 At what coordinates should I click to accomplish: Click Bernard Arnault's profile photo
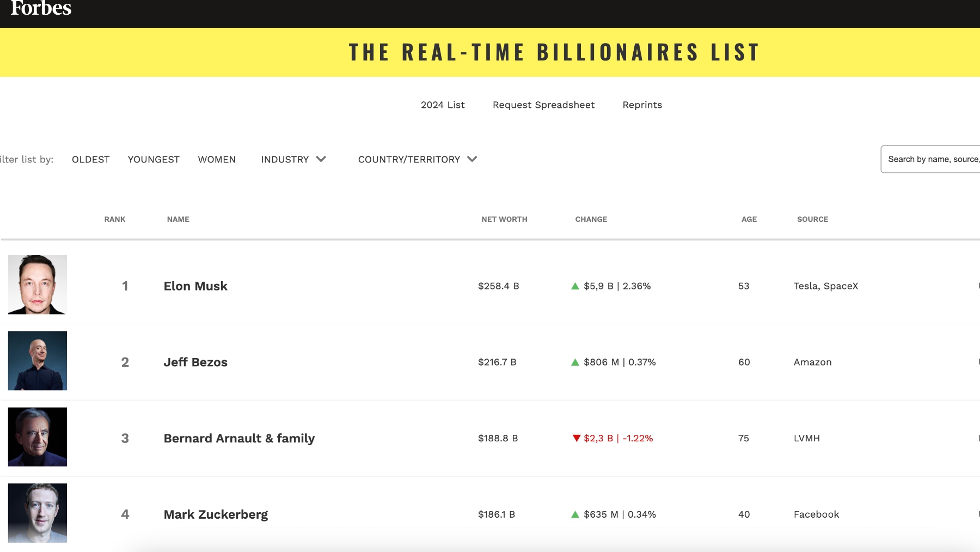pyautogui.click(x=36, y=436)
